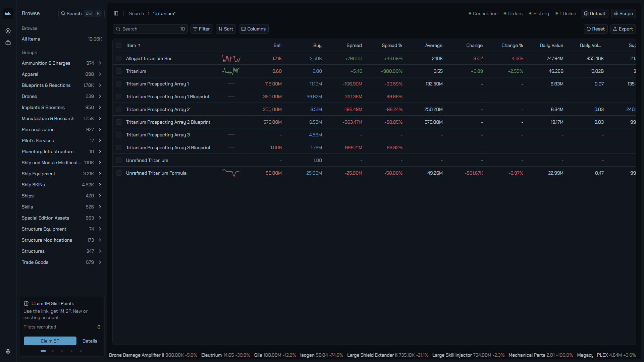Screen dimensions: 644x362
Task: Open the Unrefined Tritanium item row
Action: [374, 160]
